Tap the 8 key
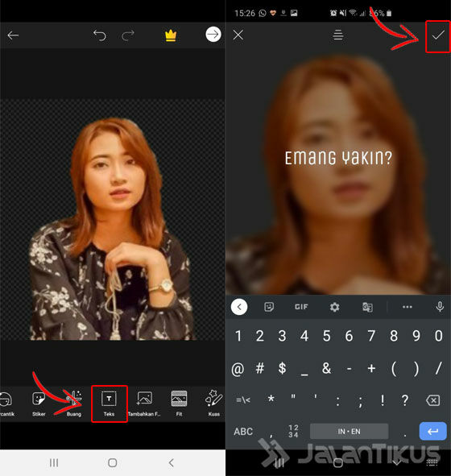Screen dimensions: 451x476 pos(394,336)
